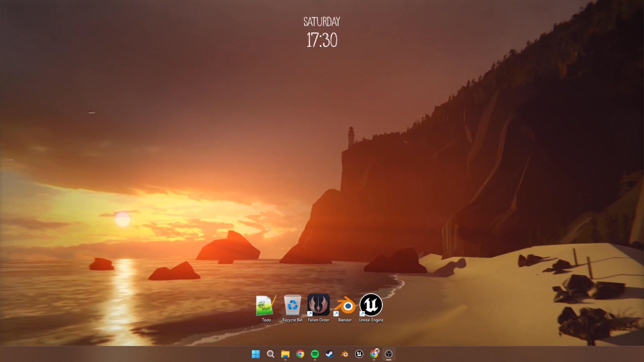Open taskbar Search
Viewport: 644px width, 362px height.
point(271,354)
